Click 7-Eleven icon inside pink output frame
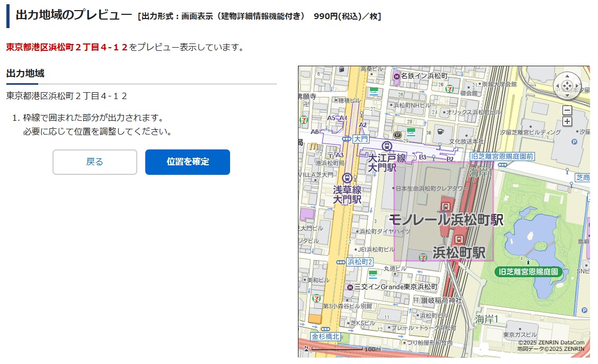Viewport: 598px width, 364px height. (x=423, y=258)
